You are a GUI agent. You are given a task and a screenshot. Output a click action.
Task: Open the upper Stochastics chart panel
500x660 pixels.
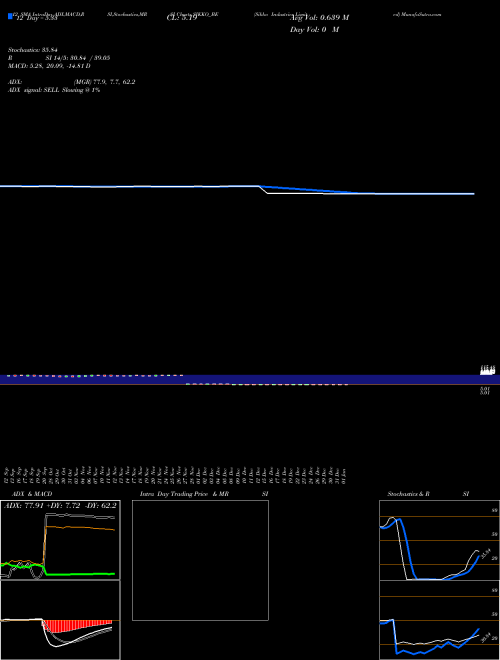point(439,540)
